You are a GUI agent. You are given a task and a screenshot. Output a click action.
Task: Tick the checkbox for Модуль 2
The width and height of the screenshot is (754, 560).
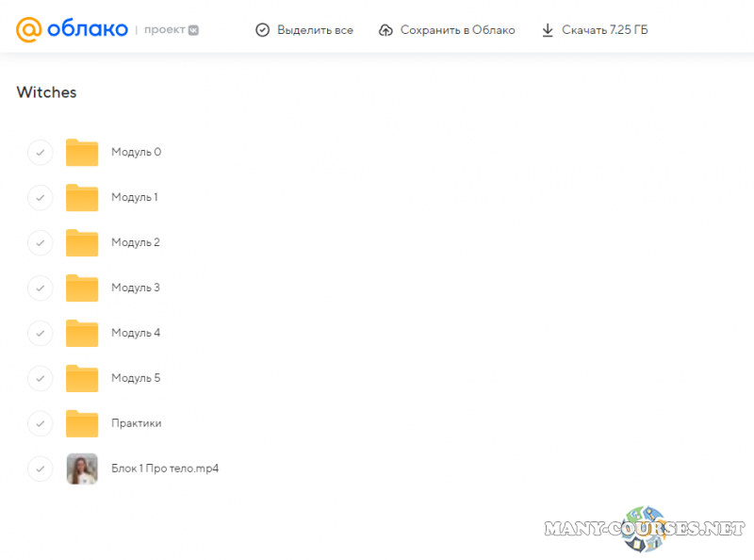(x=40, y=242)
